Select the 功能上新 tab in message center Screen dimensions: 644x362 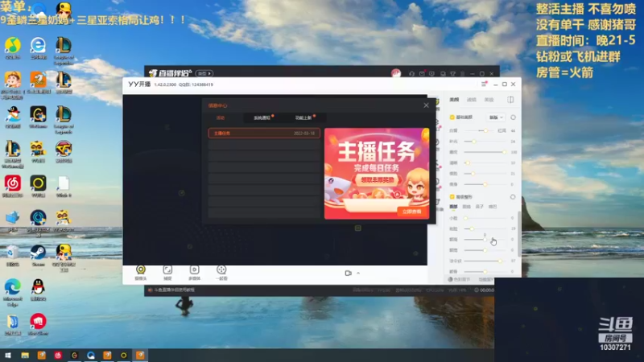pos(304,117)
